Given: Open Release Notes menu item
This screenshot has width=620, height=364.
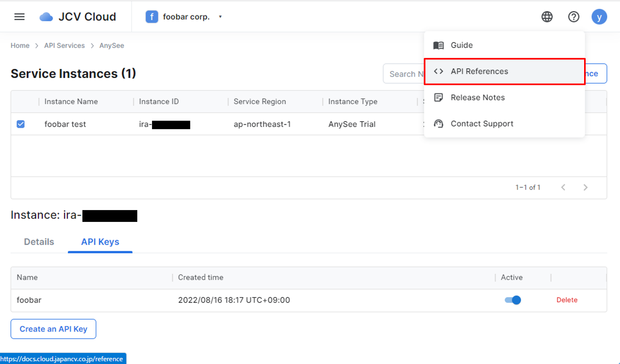Looking at the screenshot, I should 477,97.
